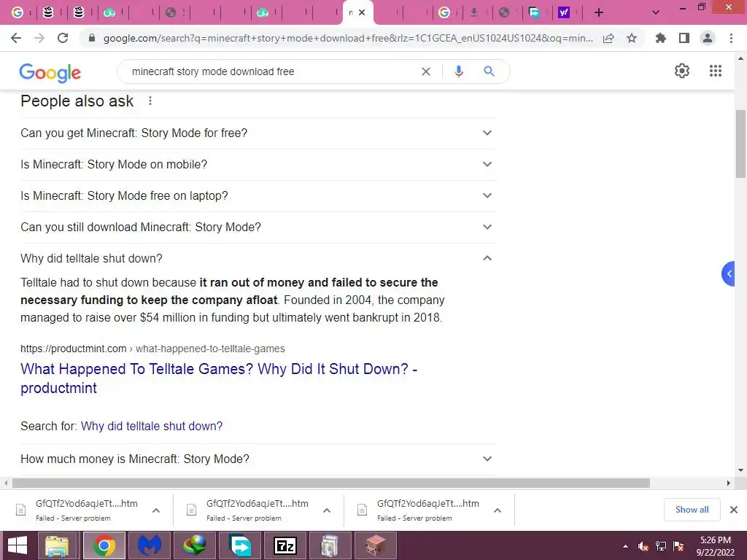This screenshot has height=560, width=747.
Task: Expand 'Is Minecraft: Story Mode on mobile?'
Action: click(x=258, y=165)
